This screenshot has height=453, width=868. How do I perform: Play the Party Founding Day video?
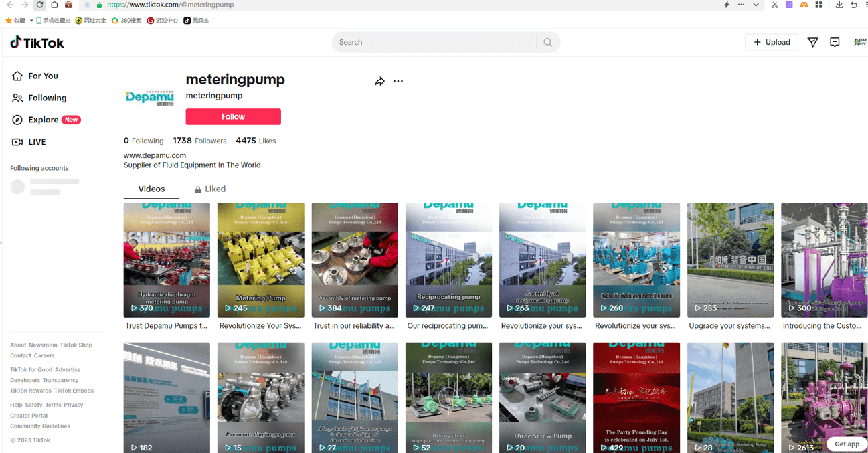[x=636, y=397]
